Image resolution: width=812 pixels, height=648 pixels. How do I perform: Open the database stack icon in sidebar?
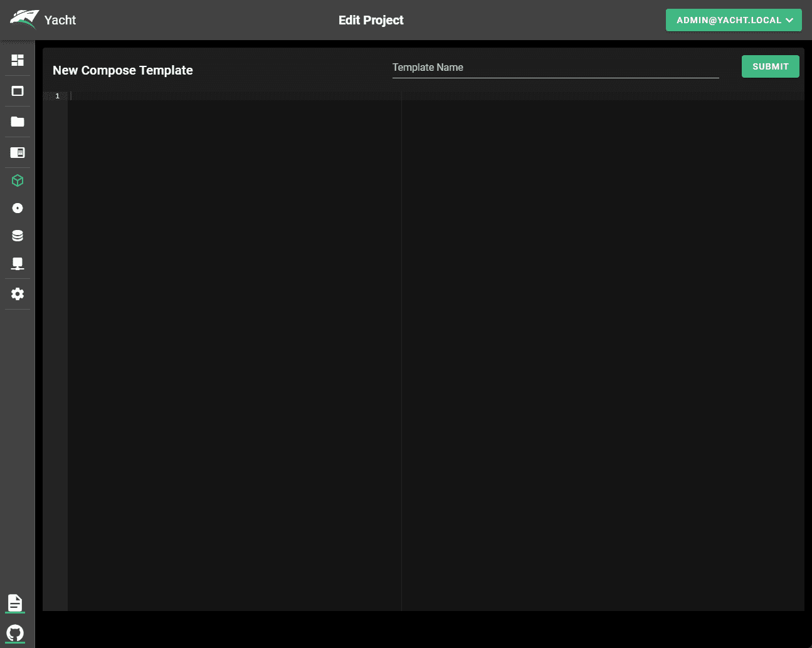pos(18,236)
